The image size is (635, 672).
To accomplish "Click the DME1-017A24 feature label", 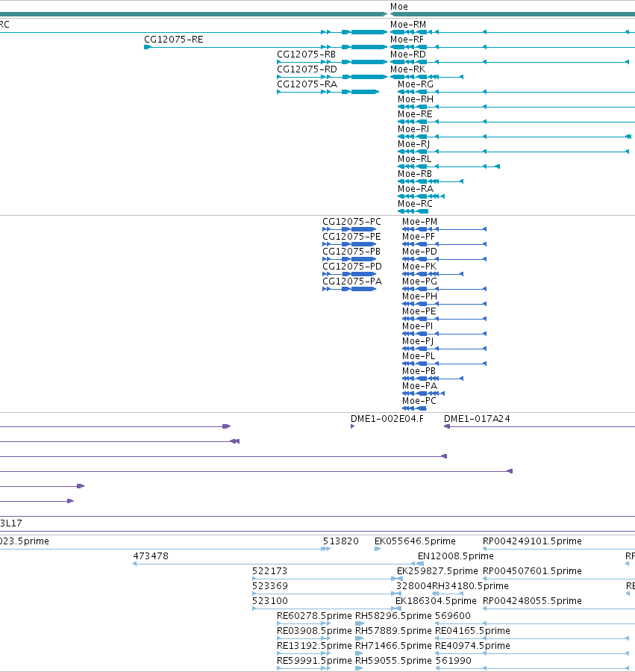I will click(x=477, y=419).
